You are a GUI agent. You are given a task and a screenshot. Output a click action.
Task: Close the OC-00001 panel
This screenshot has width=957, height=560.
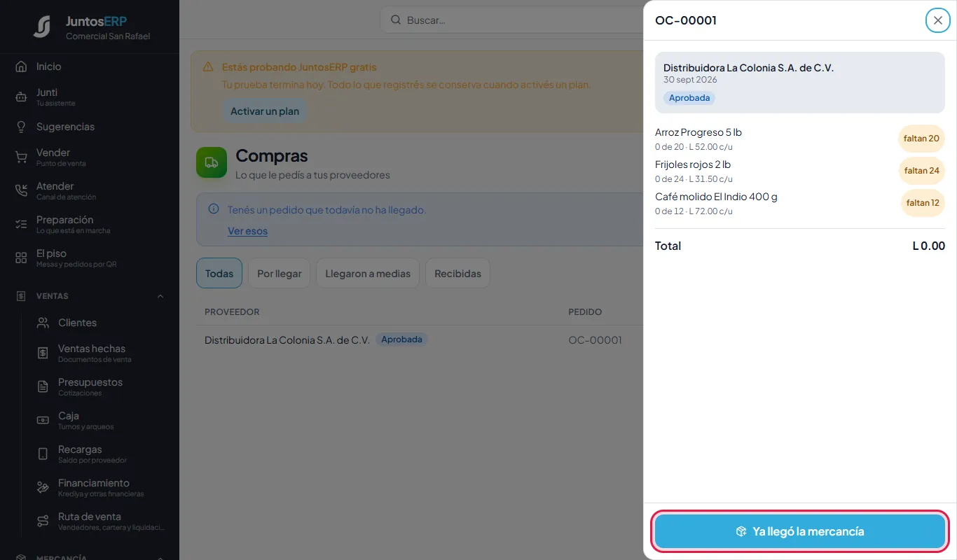[938, 20]
